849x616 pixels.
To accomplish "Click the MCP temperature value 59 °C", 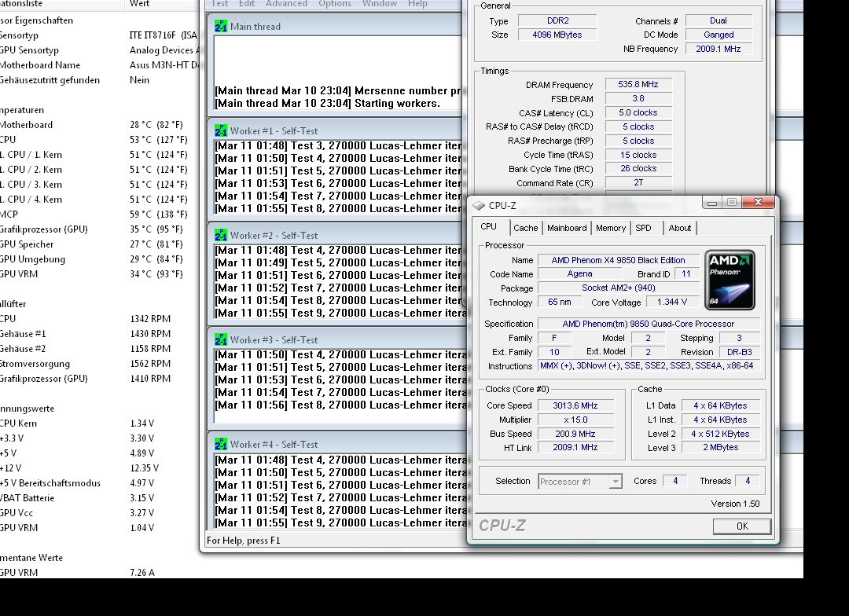I will pos(159,214).
